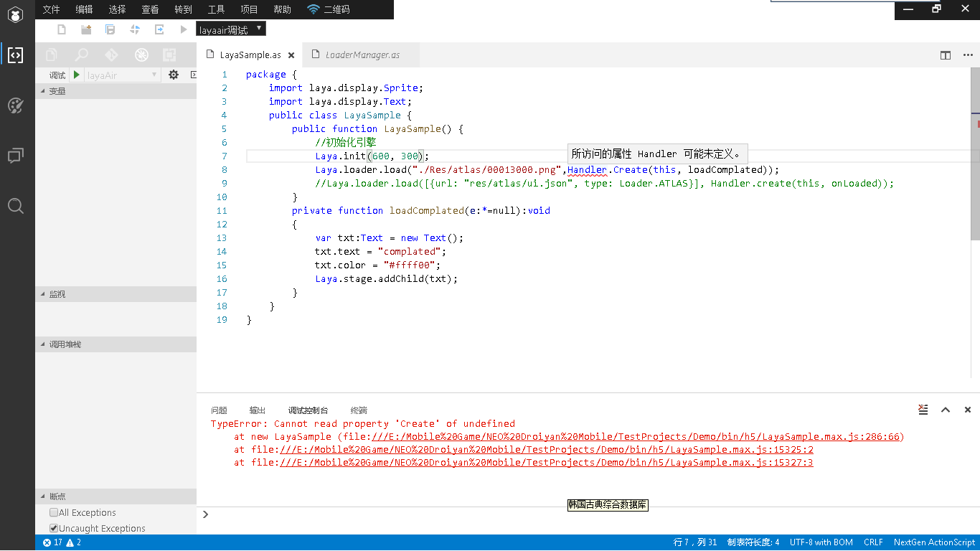Open the search magnifier in left sidebar
Screen dimensions: 980x551
click(15, 207)
